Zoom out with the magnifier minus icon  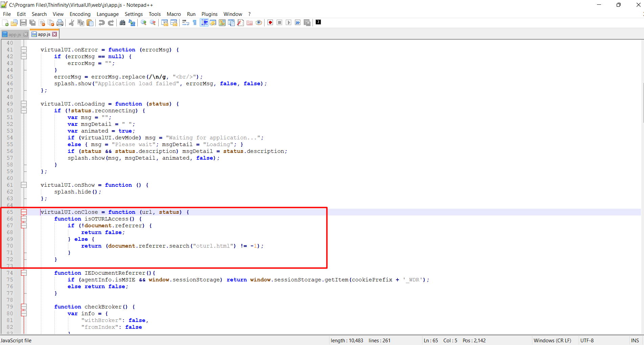[153, 23]
